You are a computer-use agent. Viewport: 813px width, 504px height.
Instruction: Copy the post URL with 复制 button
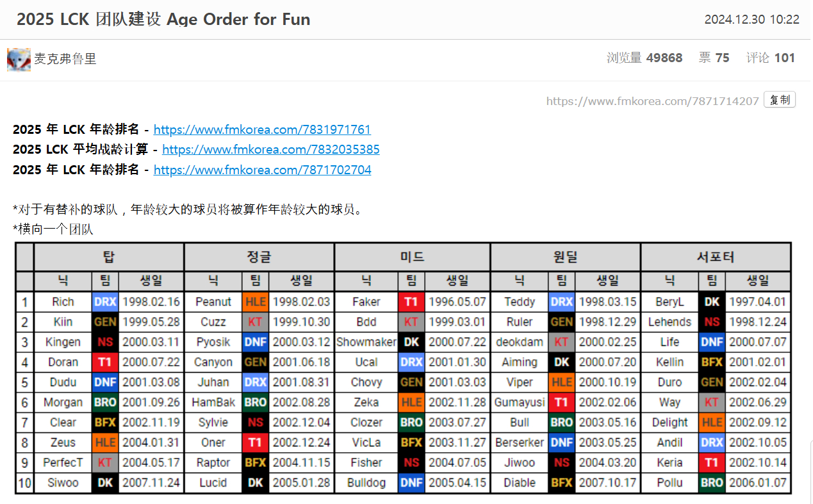(780, 100)
